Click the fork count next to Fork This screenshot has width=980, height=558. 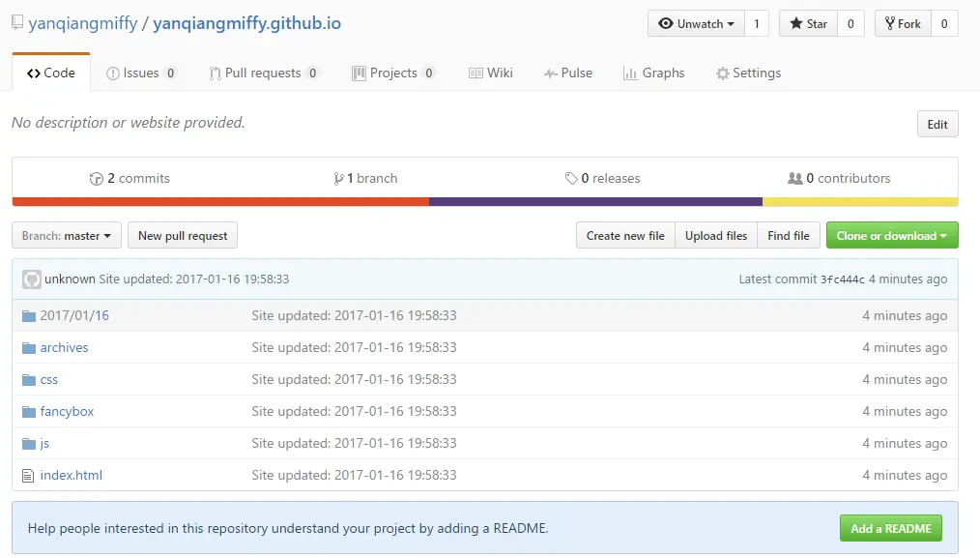tap(944, 24)
